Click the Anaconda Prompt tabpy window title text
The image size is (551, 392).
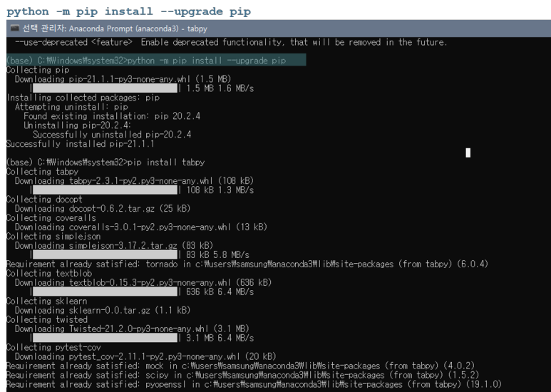tap(115, 29)
